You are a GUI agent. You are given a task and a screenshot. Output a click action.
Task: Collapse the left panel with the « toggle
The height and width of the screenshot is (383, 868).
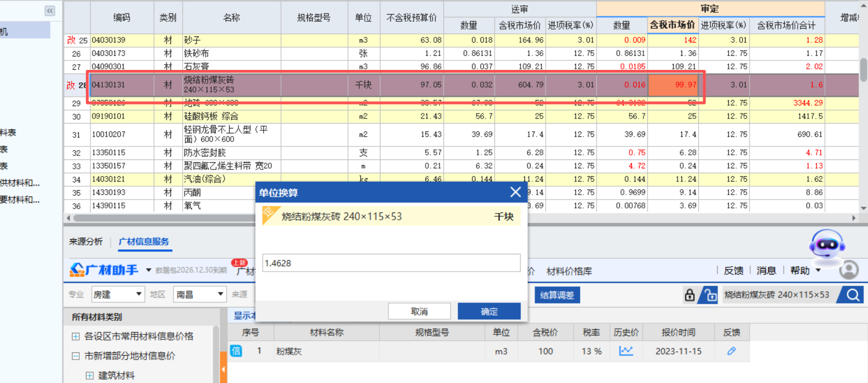[50, 11]
